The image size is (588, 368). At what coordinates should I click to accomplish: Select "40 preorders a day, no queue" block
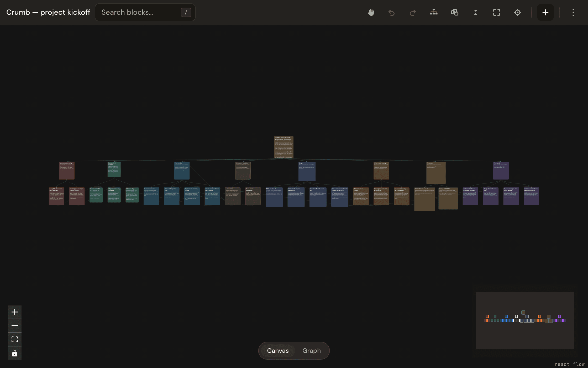(x=114, y=195)
